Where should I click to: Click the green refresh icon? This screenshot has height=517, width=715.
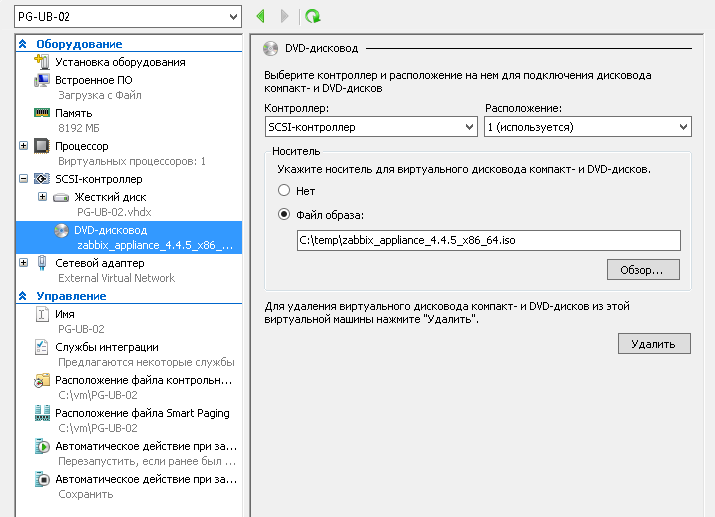313,16
